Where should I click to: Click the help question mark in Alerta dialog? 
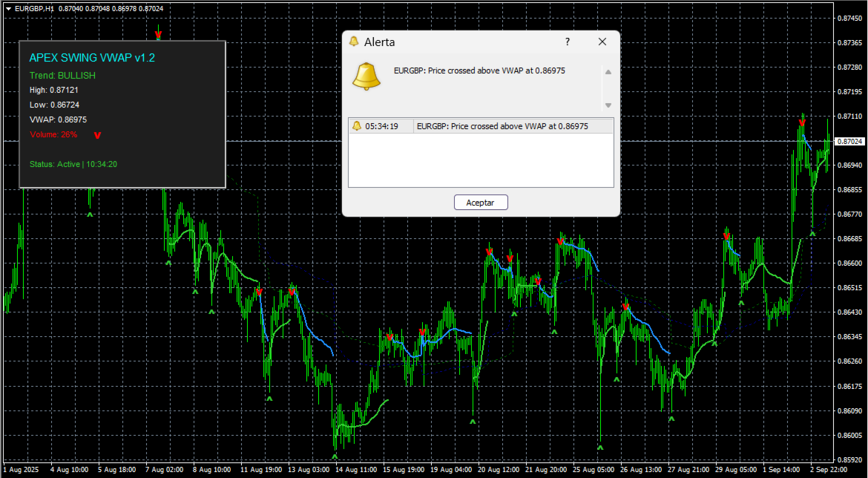(x=568, y=42)
